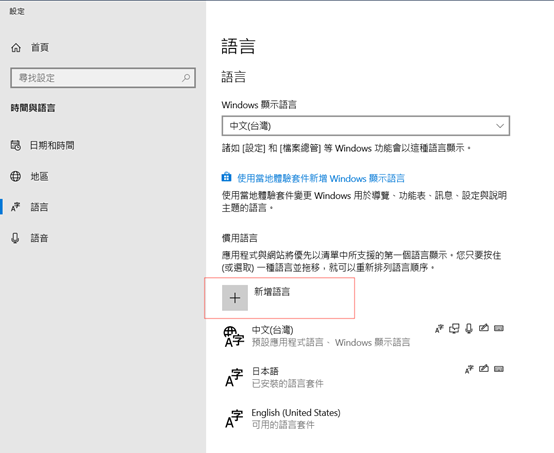The height and width of the screenshot is (453, 554).
Task: Click the magnifier icon in the search box
Action: click(x=186, y=78)
